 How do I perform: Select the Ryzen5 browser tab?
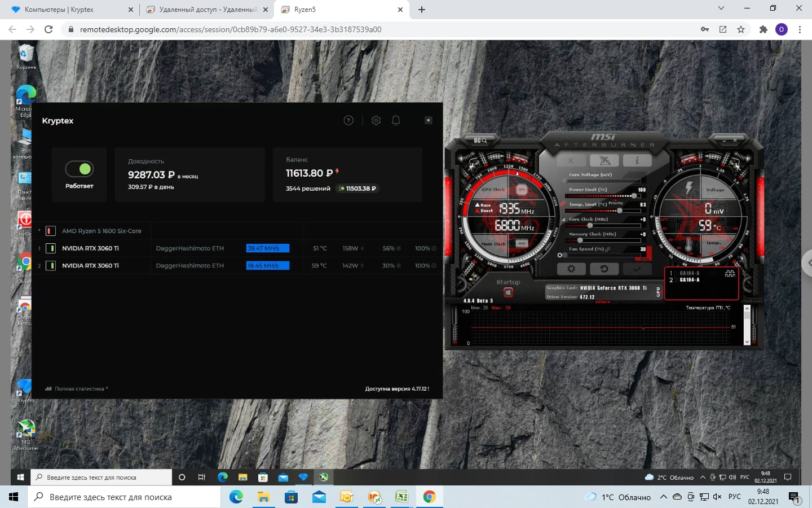(341, 10)
